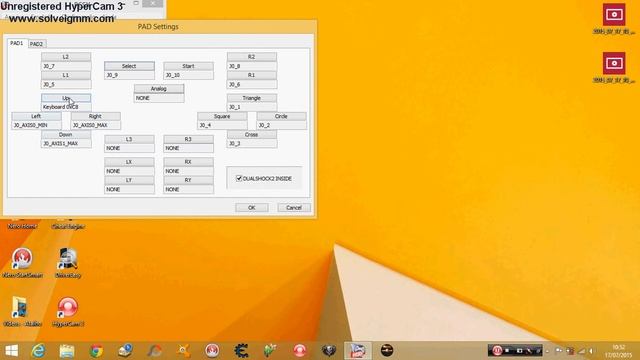
Task: Open the second recording file on desktop
Action: click(614, 68)
